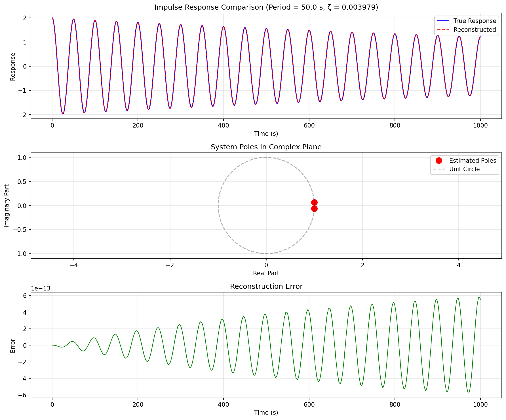Screen dimensions: 506x420
Task: Click the Error y-axis label
Action: (x=13, y=345)
